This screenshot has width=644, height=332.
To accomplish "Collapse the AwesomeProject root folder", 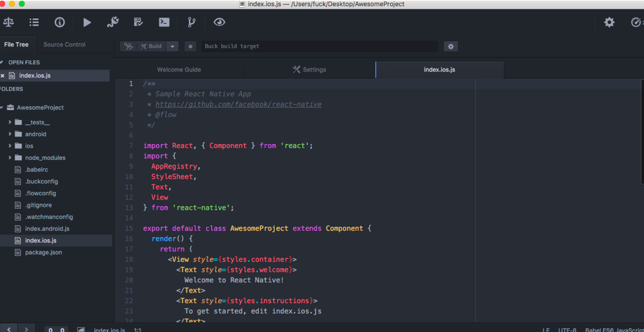I will point(2,107).
